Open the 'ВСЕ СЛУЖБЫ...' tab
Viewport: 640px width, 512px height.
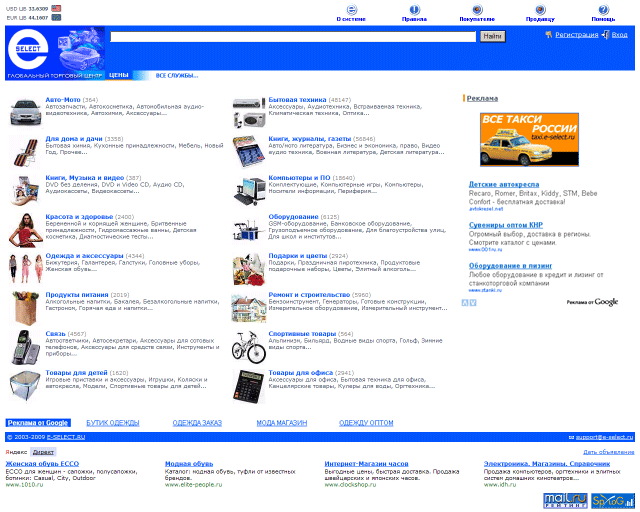(177, 75)
